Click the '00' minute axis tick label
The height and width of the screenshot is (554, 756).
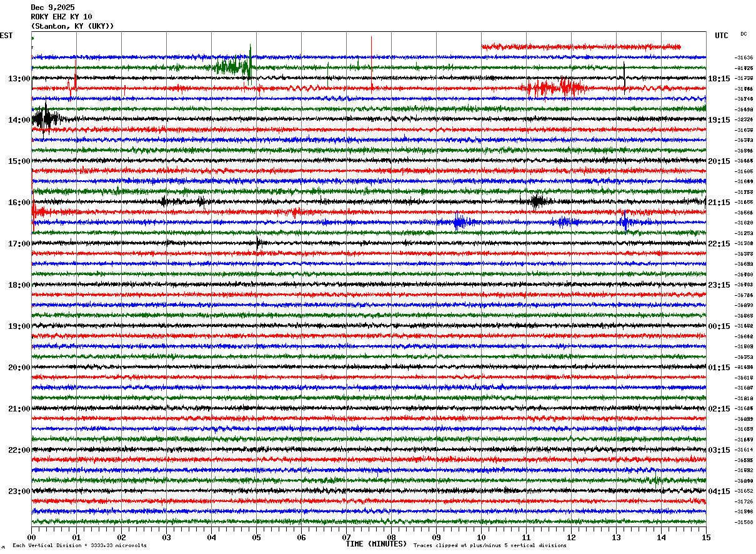click(x=31, y=537)
